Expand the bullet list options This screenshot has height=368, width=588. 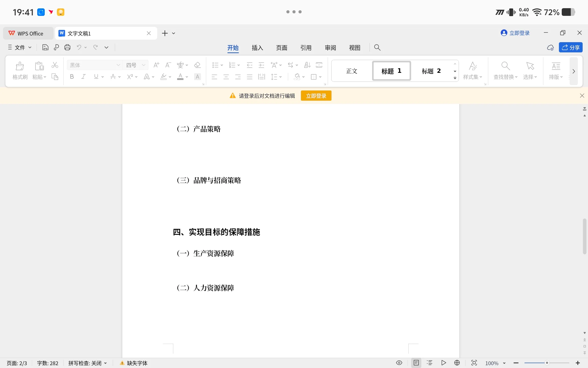[x=222, y=65]
